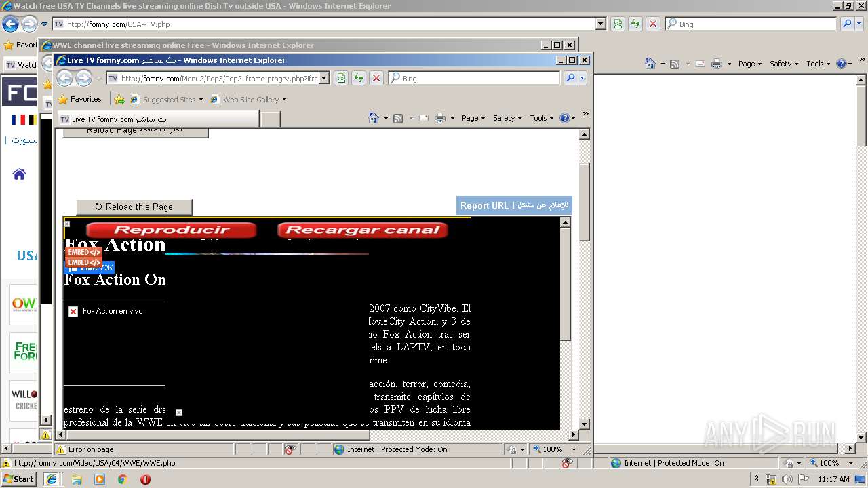The image size is (868, 488).
Task: Open Web Slice Gallery dropdown in popup
Action: click(284, 100)
